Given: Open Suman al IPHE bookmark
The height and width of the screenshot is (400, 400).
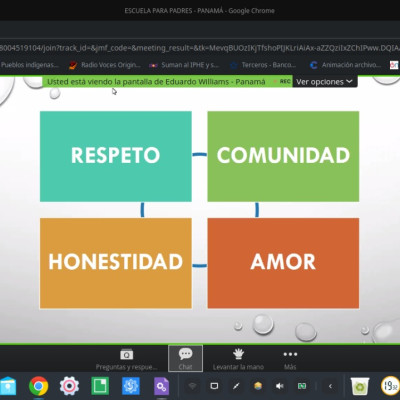Looking at the screenshot, I should coord(184,65).
